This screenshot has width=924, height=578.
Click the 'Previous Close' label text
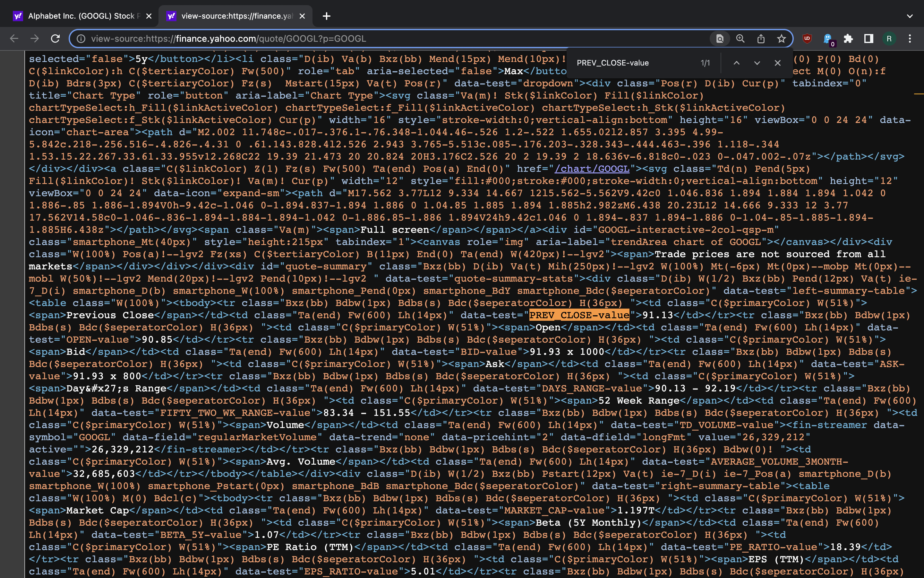point(110,315)
